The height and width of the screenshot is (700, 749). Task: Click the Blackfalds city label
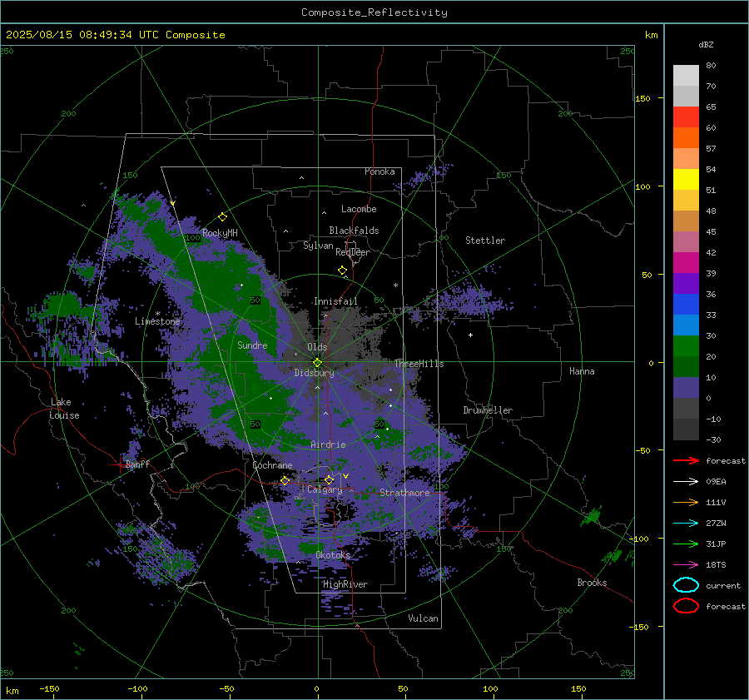tap(354, 231)
